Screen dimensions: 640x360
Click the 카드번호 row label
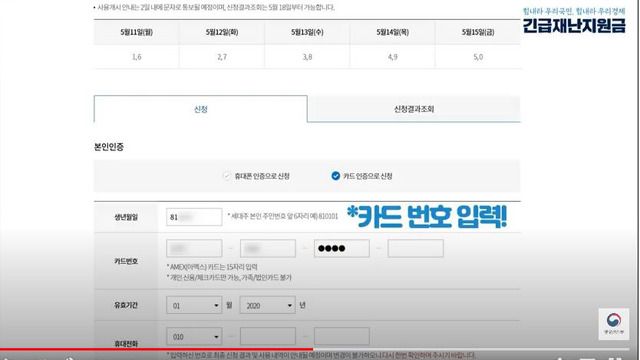click(126, 261)
